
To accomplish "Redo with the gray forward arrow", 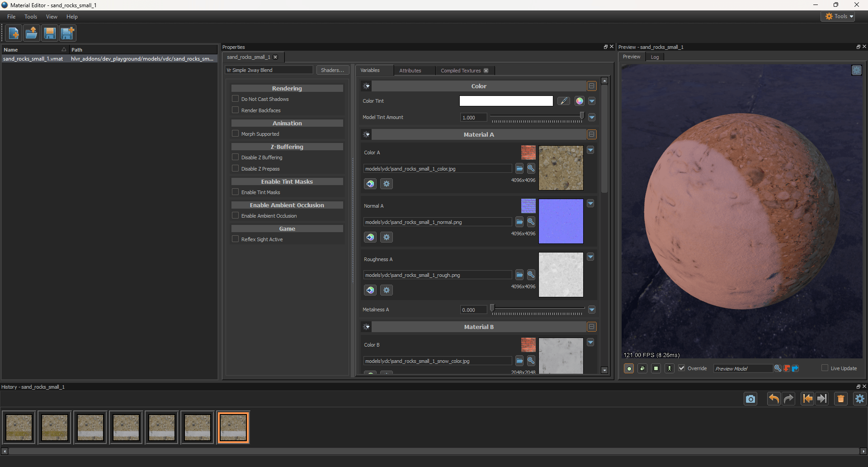I will pyautogui.click(x=789, y=399).
